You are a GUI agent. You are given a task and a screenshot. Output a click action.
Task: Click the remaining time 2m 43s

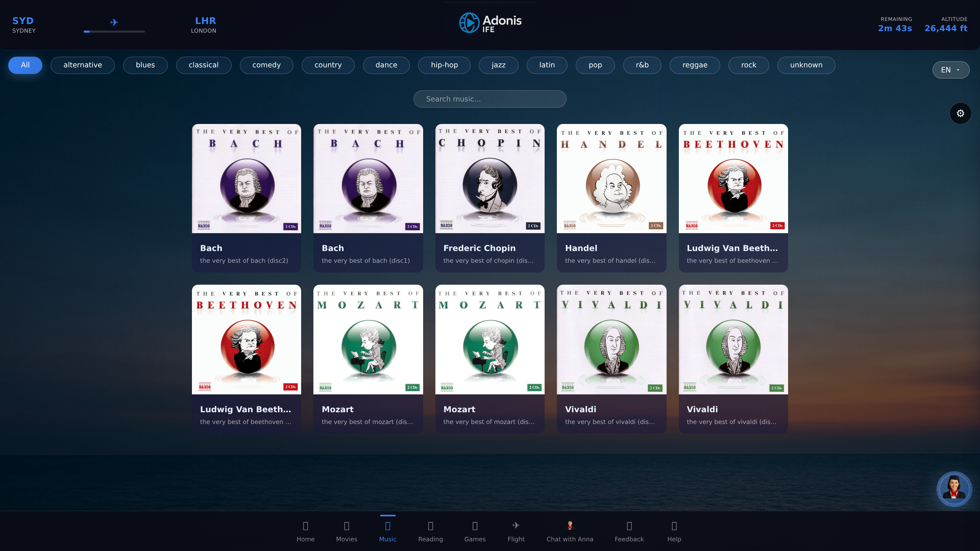(x=895, y=28)
